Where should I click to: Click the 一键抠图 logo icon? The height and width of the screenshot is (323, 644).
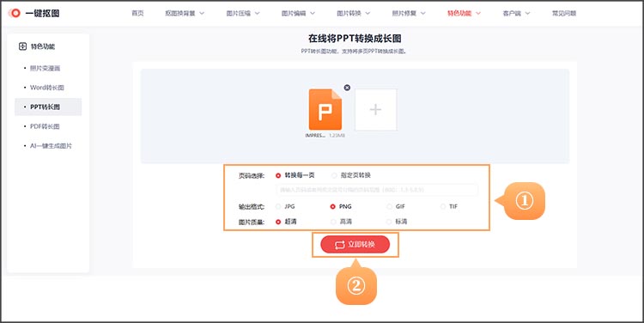[15, 13]
